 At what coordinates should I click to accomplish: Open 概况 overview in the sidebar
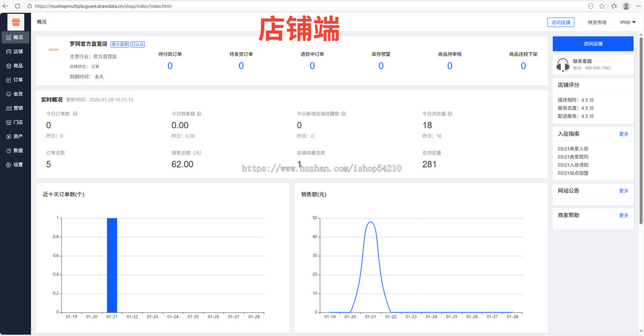coord(15,38)
